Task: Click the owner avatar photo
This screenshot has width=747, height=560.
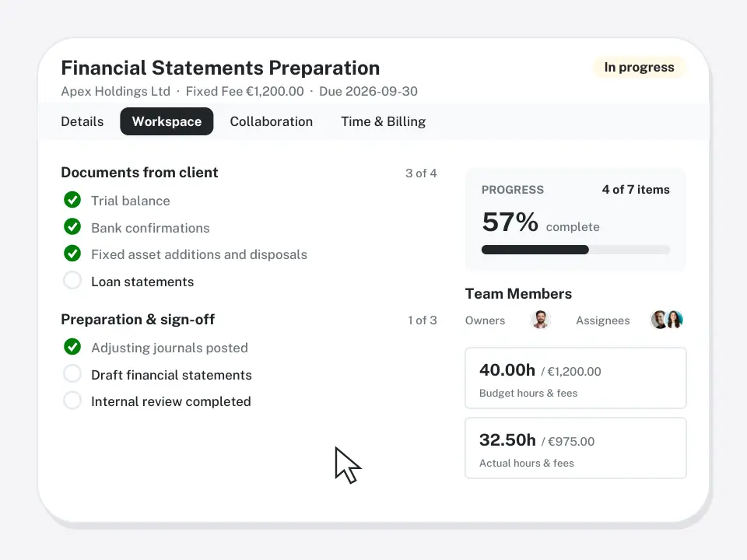Action: (540, 320)
